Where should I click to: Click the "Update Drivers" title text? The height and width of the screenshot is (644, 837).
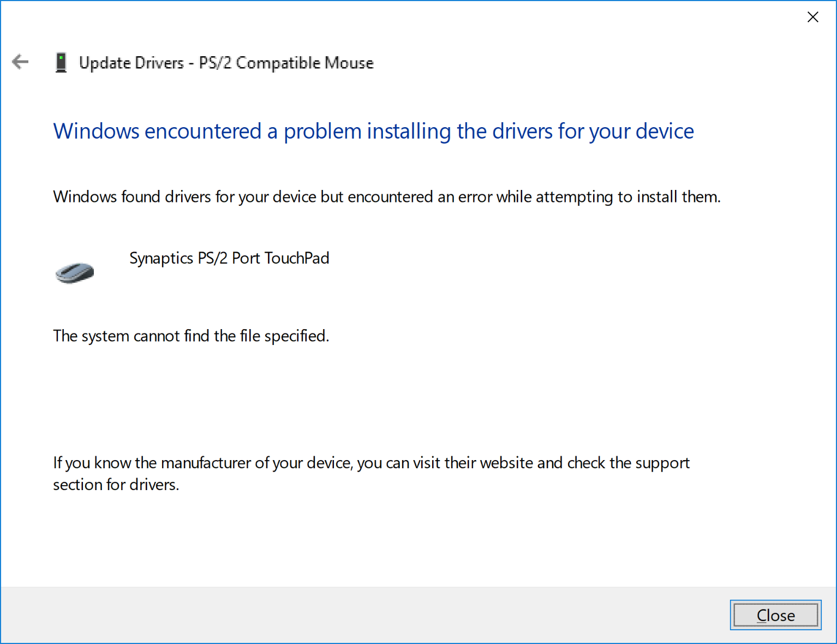pyautogui.click(x=131, y=63)
